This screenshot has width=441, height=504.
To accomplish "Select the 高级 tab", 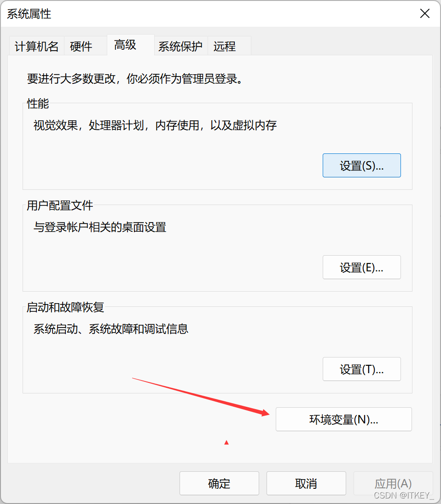I will pyautogui.click(x=131, y=45).
